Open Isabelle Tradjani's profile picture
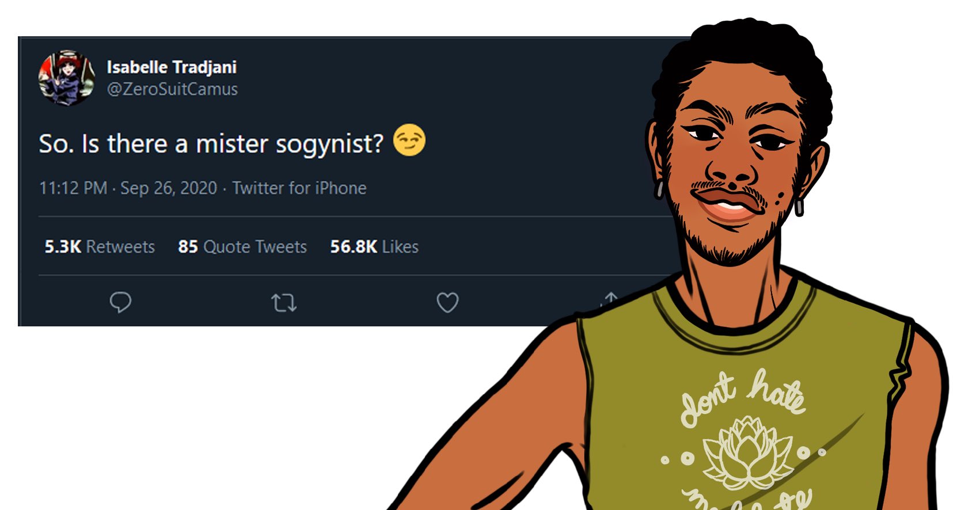 point(67,78)
